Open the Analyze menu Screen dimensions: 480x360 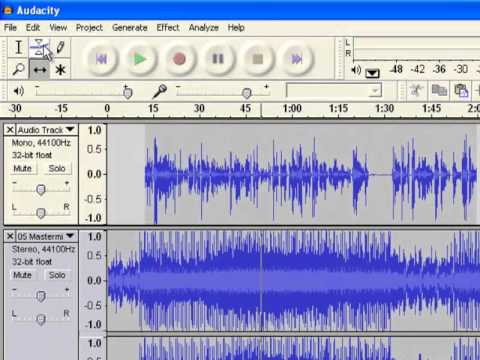pyautogui.click(x=204, y=28)
